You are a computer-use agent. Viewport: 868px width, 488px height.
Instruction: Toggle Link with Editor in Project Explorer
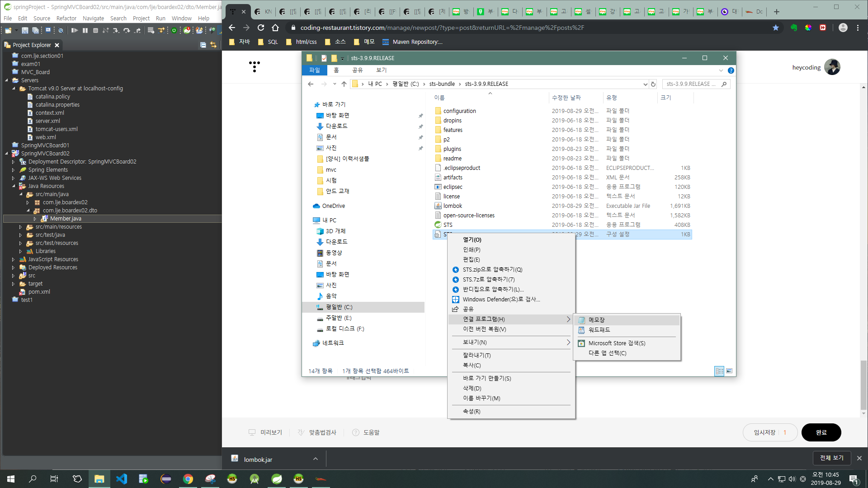(x=213, y=45)
